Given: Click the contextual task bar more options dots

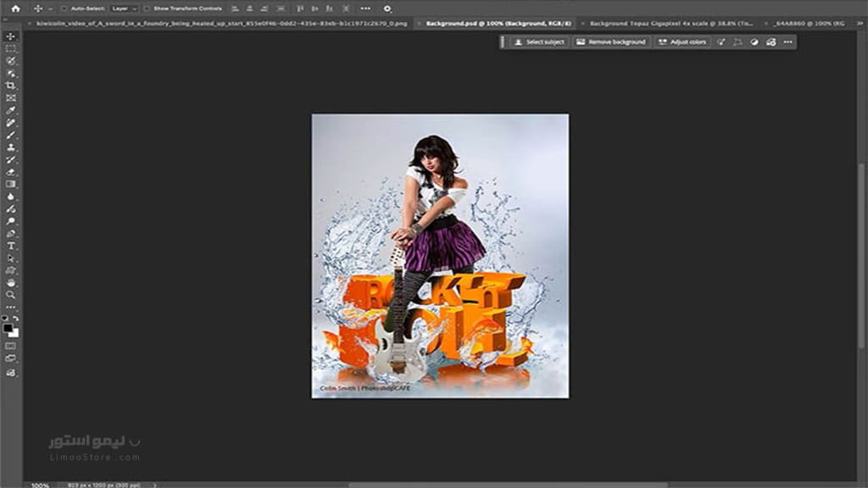Looking at the screenshot, I should click(x=787, y=42).
